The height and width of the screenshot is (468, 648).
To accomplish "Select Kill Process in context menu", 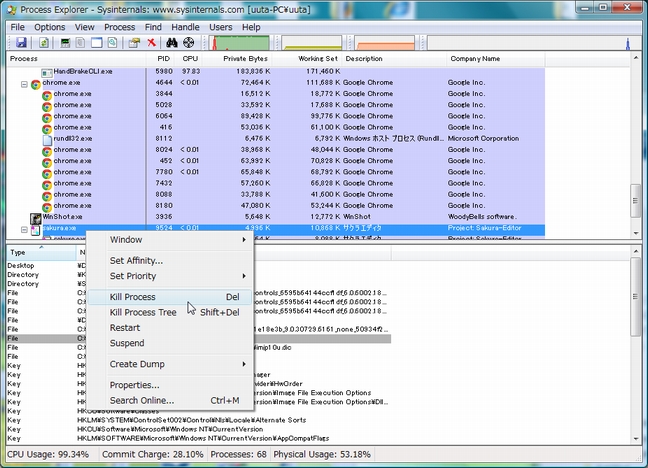I will coord(170,297).
